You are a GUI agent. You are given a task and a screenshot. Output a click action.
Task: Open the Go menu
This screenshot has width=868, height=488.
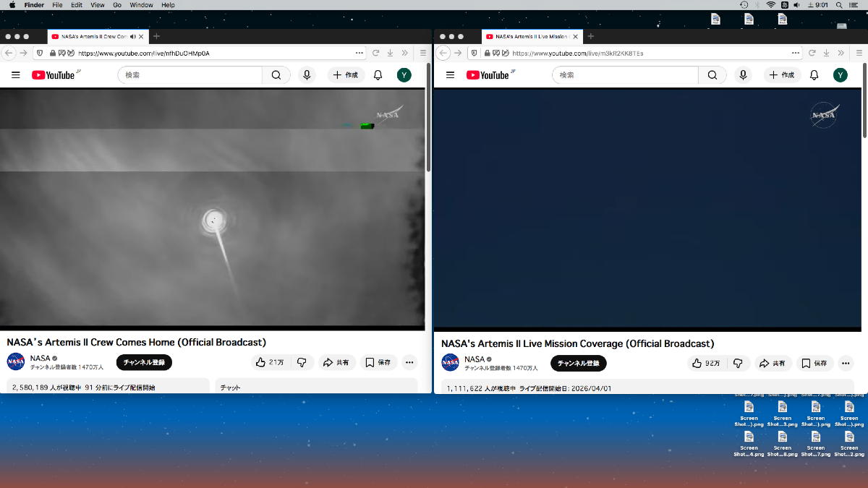(x=117, y=4)
